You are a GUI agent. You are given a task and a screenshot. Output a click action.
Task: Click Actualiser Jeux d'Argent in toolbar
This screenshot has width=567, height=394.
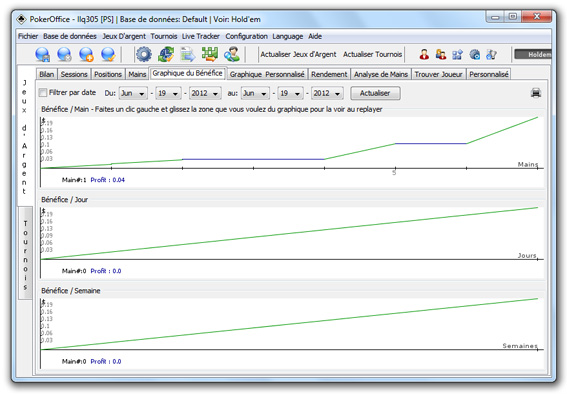tap(298, 55)
